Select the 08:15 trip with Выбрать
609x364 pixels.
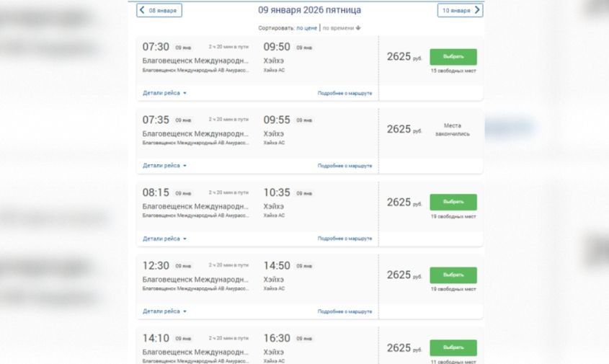(x=453, y=202)
